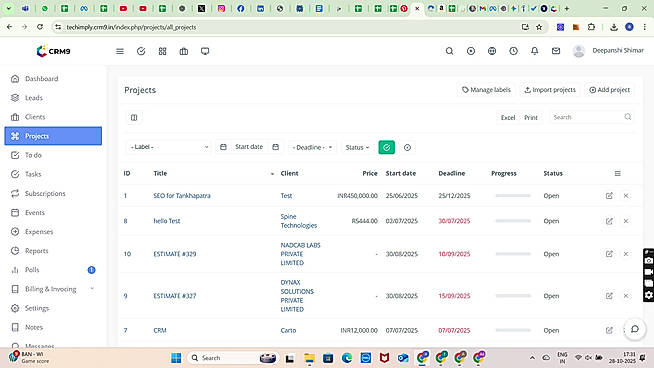654x368 pixels.
Task: Open To do in the sidebar
Action: click(53, 155)
